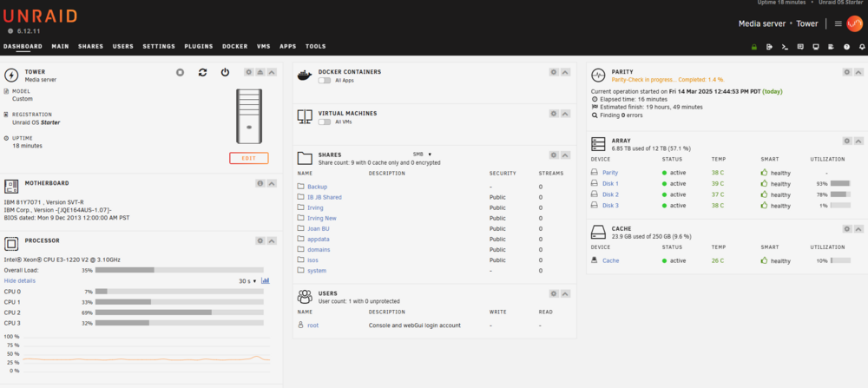
Task: Collapse the Array panel
Action: 858,141
